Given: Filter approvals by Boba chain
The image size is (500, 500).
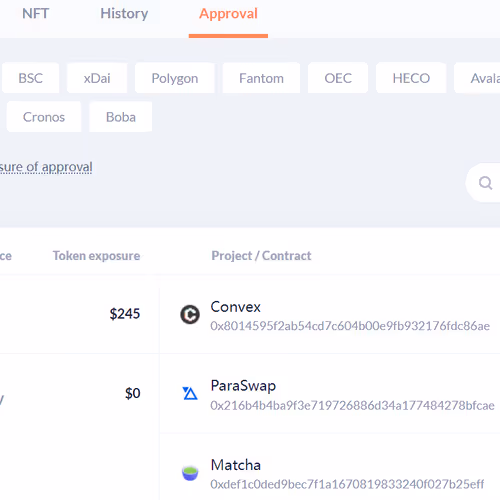Looking at the screenshot, I should point(121,117).
